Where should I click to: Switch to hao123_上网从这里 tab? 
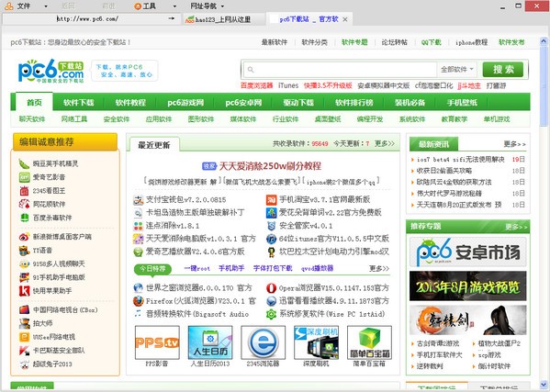224,19
